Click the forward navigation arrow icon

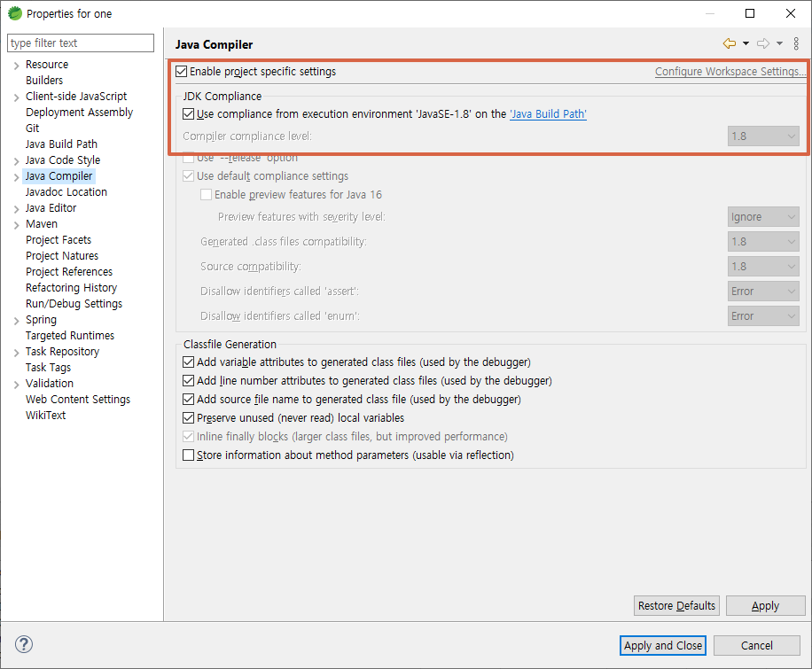tap(763, 43)
